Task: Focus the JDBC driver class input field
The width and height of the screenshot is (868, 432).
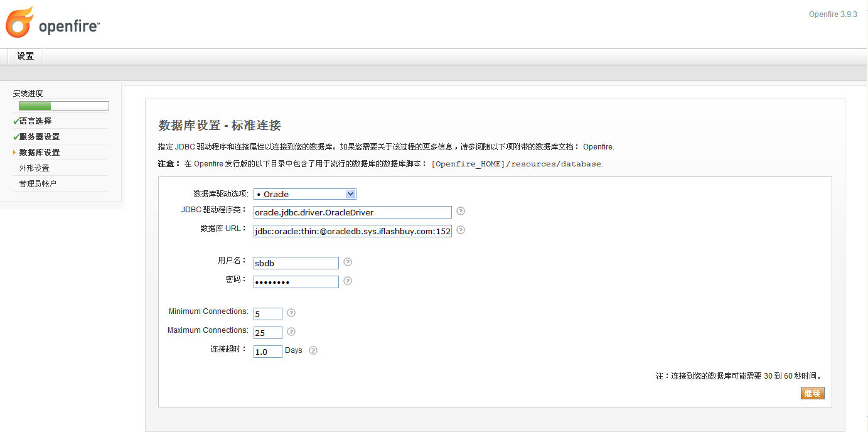Action: coord(353,212)
